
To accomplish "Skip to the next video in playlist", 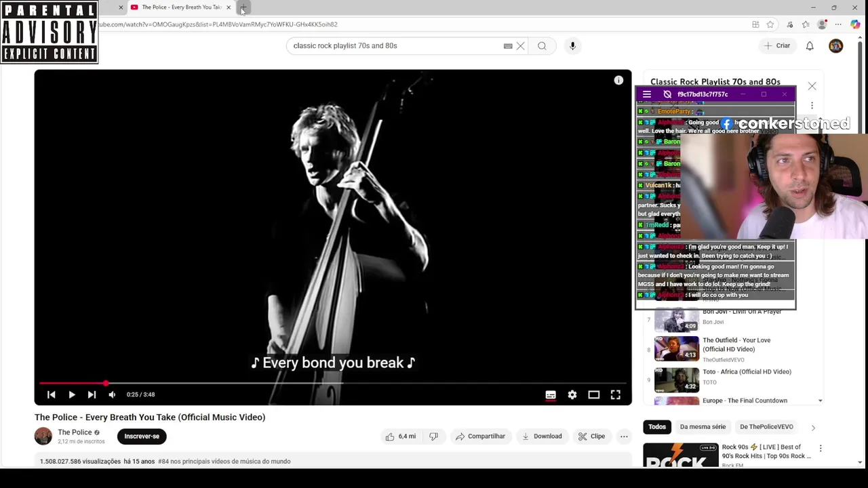I will click(x=92, y=394).
